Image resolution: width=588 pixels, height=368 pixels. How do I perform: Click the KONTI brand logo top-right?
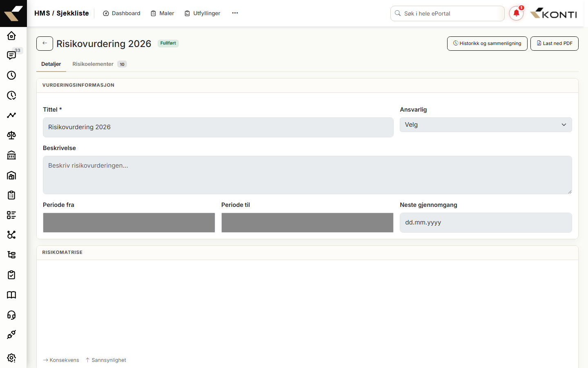click(x=553, y=13)
